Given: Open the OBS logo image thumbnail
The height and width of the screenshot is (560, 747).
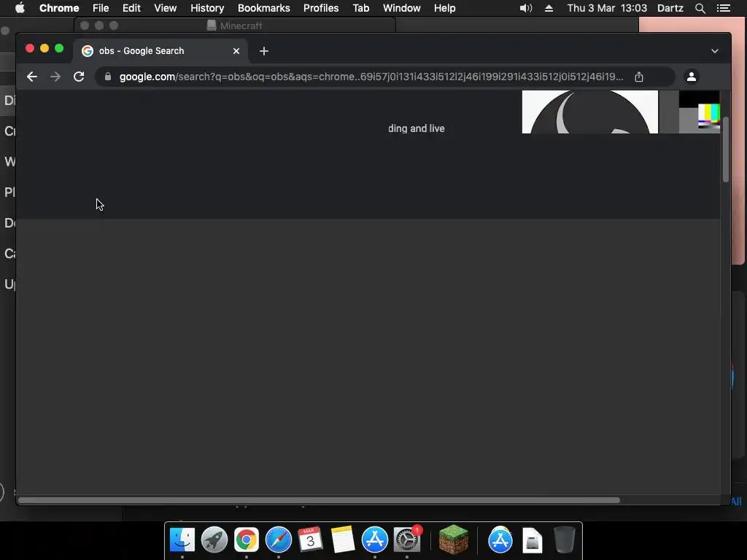Looking at the screenshot, I should tap(589, 112).
